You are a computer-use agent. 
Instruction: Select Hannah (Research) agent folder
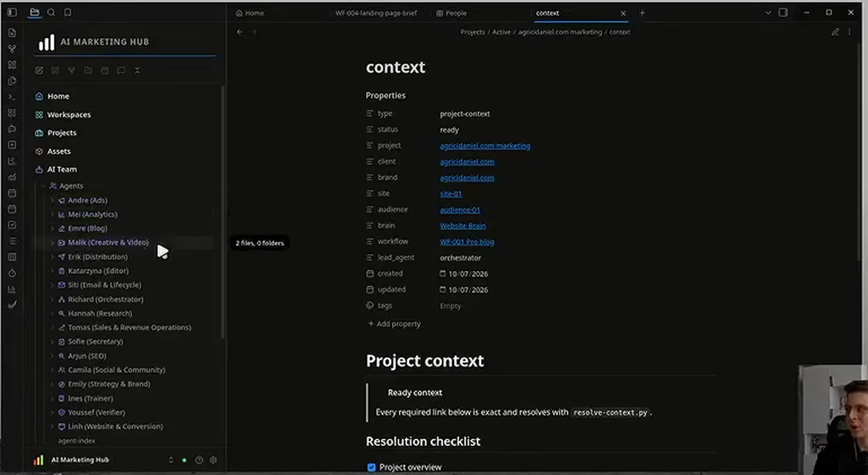coord(100,314)
